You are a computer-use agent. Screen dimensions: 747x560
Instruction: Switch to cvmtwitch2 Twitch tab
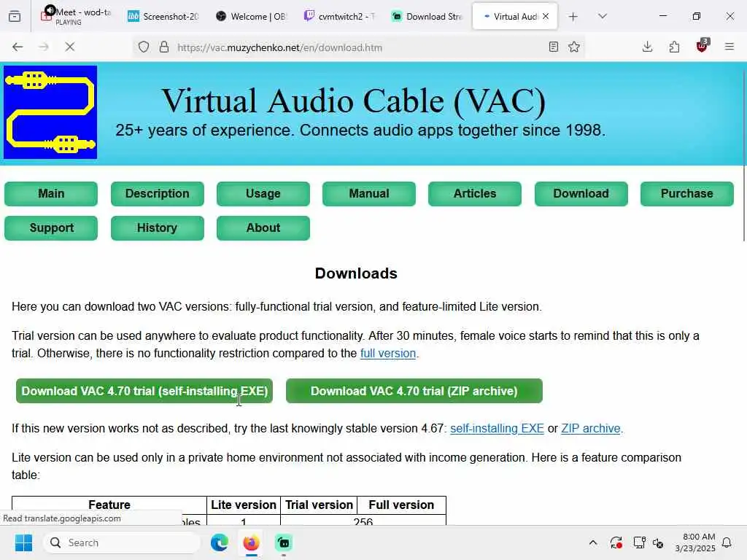(339, 17)
